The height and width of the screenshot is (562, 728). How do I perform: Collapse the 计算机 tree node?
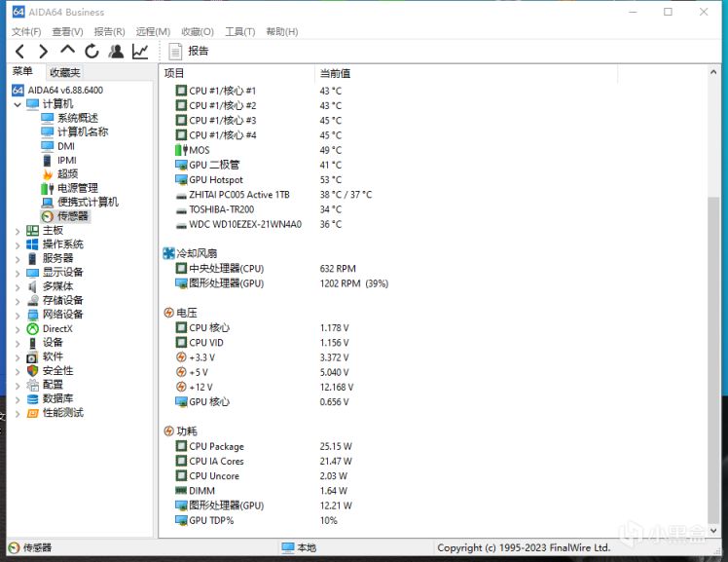click(18, 104)
